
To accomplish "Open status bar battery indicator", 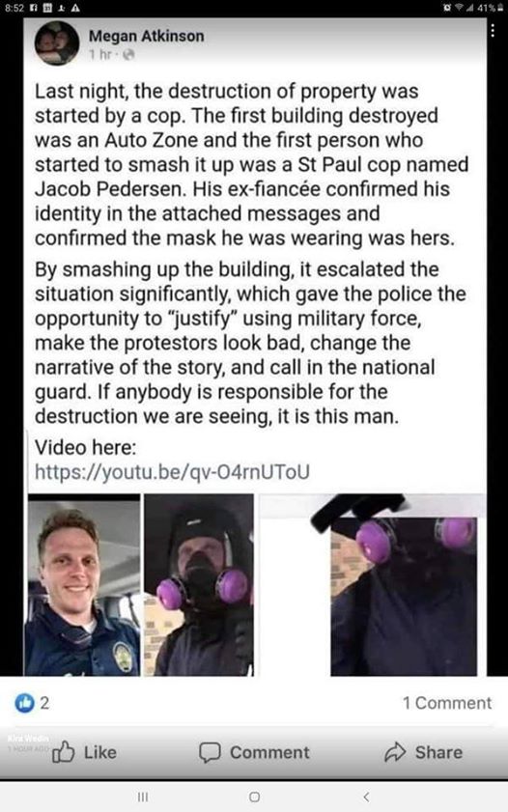I will pyautogui.click(x=491, y=8).
